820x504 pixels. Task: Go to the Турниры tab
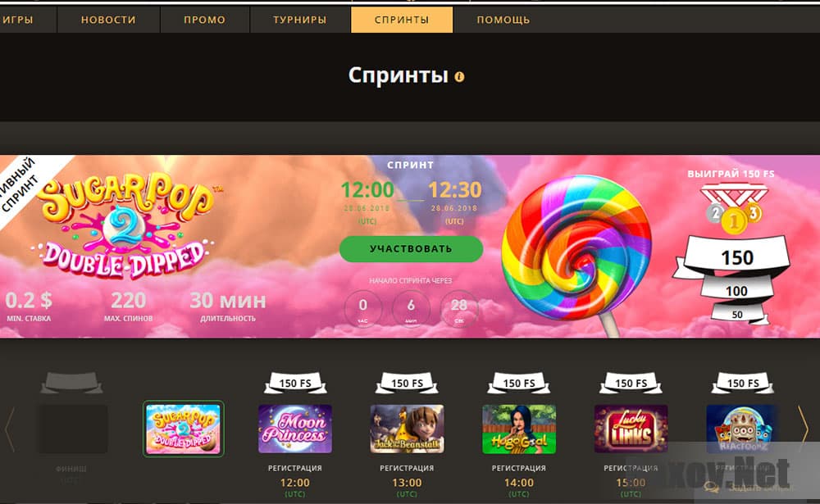click(299, 20)
